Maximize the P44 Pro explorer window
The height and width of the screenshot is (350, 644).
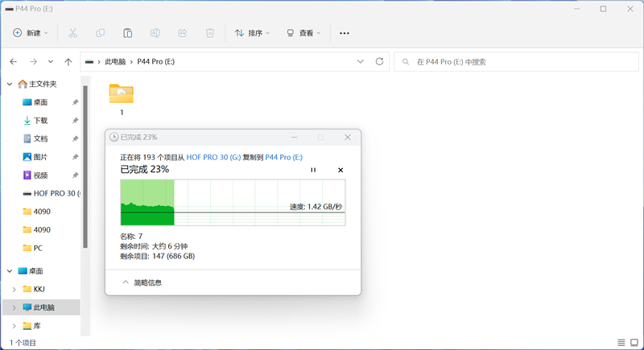click(603, 9)
